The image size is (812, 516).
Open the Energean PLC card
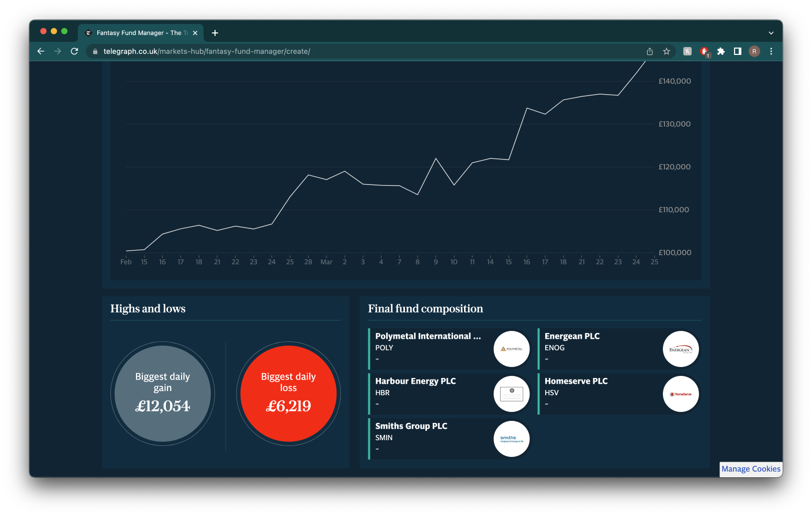click(x=619, y=349)
